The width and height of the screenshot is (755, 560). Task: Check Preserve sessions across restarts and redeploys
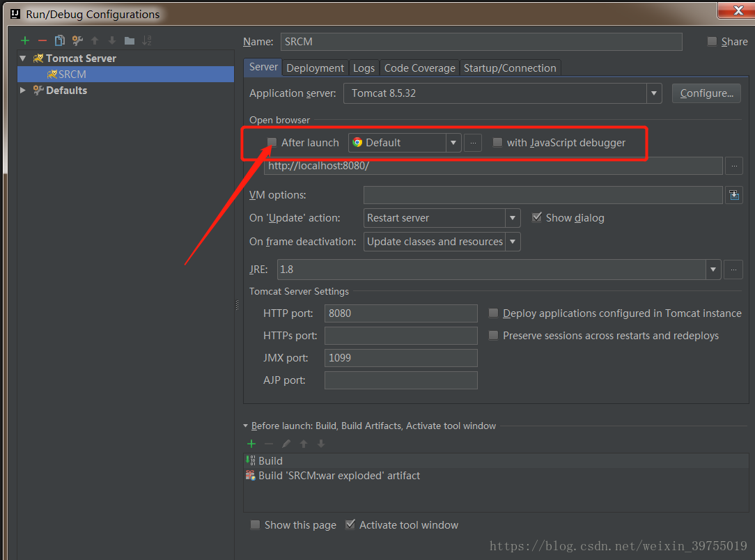(493, 335)
